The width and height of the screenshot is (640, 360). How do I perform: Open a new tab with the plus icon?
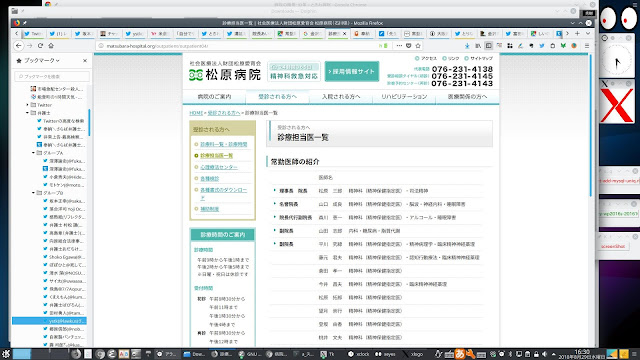(x=577, y=33)
